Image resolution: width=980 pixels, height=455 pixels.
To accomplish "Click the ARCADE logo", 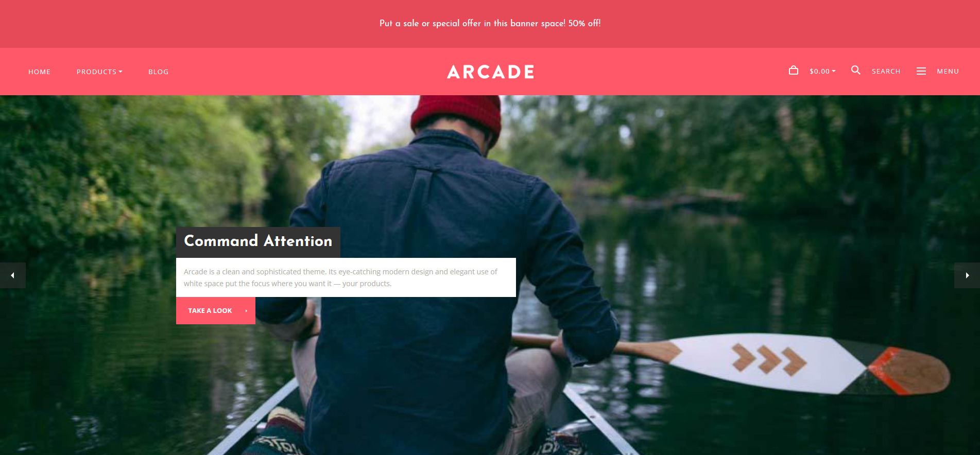I will click(490, 72).
